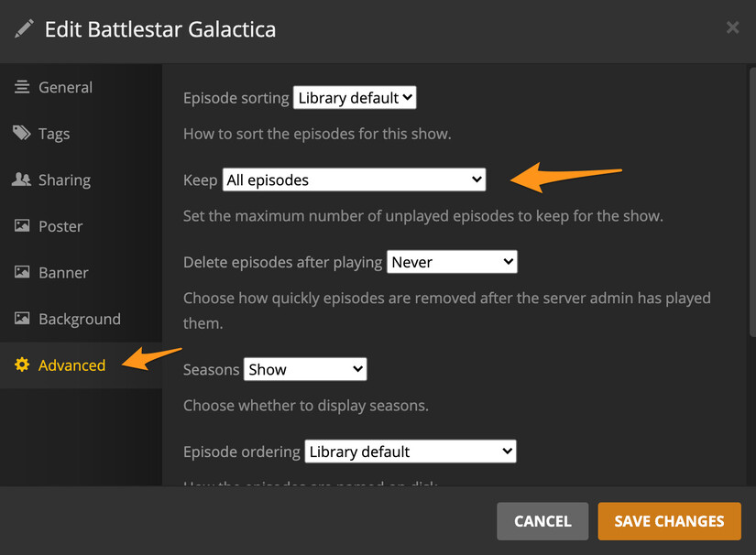Expand the Seasons Show dropdown
Viewport: 756px width, 555px height.
coord(305,369)
